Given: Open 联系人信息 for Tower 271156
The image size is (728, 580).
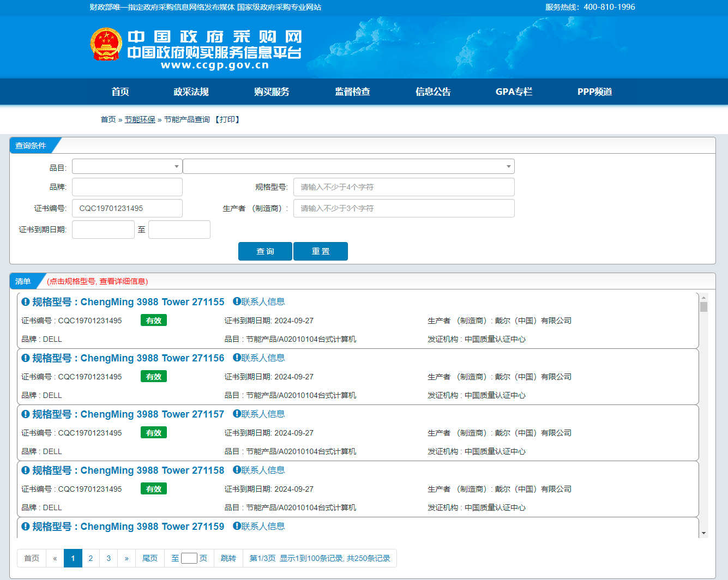Looking at the screenshot, I should [x=263, y=358].
